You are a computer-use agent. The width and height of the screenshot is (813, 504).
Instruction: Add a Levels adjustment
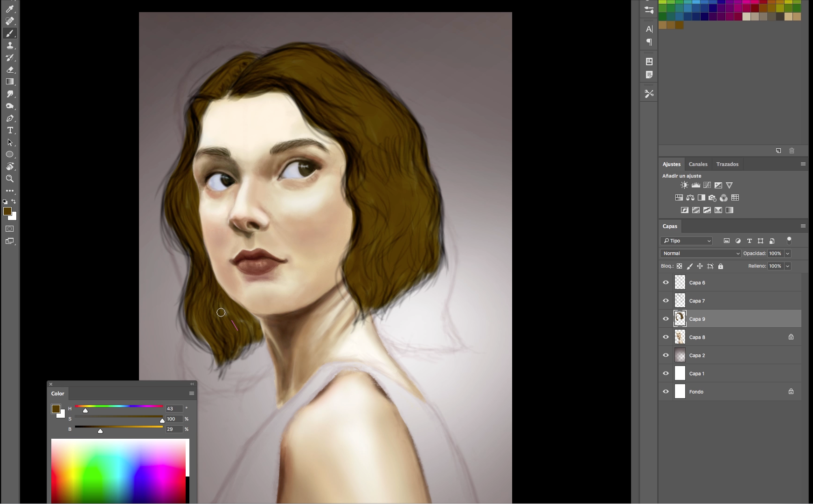click(695, 185)
